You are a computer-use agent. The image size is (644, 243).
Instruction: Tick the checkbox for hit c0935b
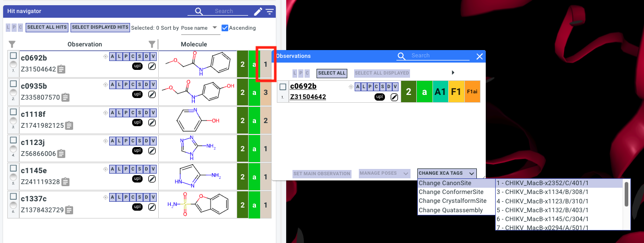(x=13, y=83)
